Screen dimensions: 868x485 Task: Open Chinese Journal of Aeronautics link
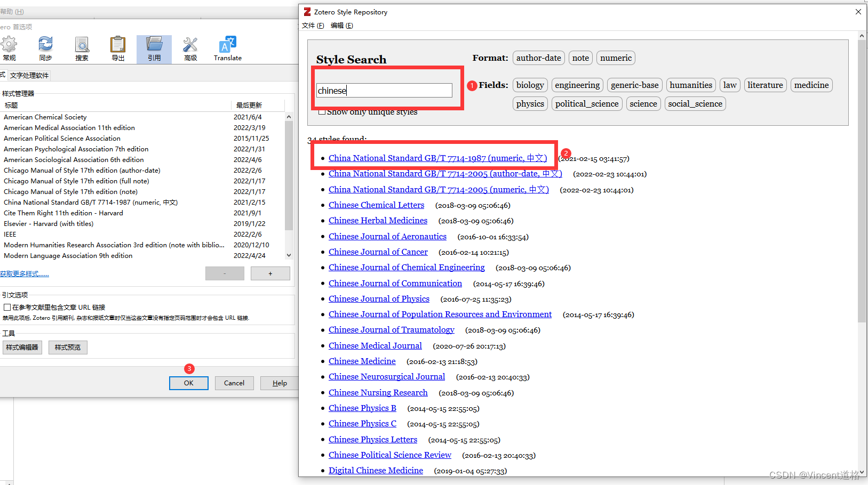(387, 237)
